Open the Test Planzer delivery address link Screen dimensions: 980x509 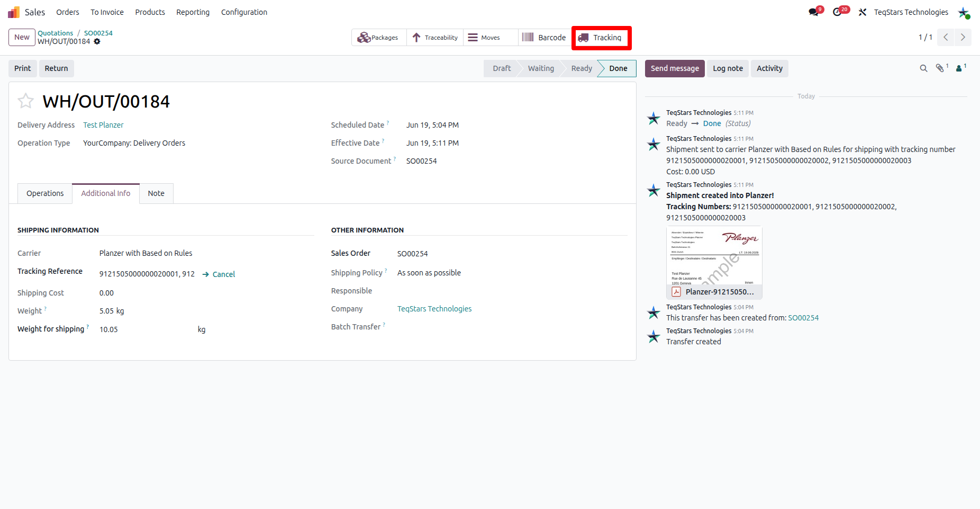(x=103, y=125)
